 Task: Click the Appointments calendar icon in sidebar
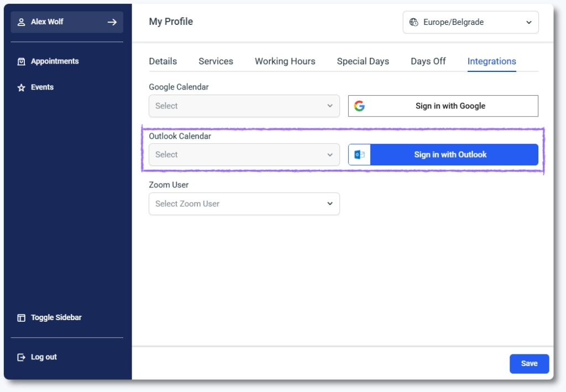(x=22, y=61)
